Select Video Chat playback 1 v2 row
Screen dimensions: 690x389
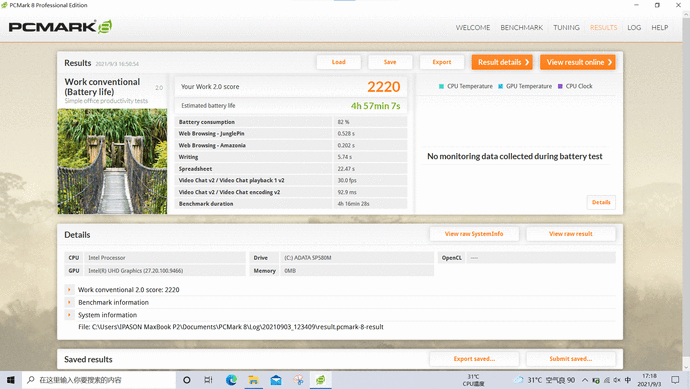tap(291, 180)
